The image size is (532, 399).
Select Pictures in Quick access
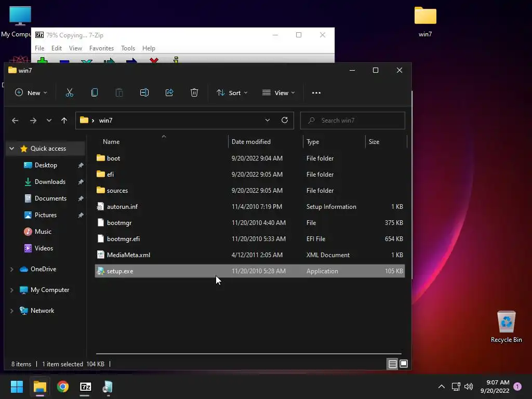[x=46, y=215]
